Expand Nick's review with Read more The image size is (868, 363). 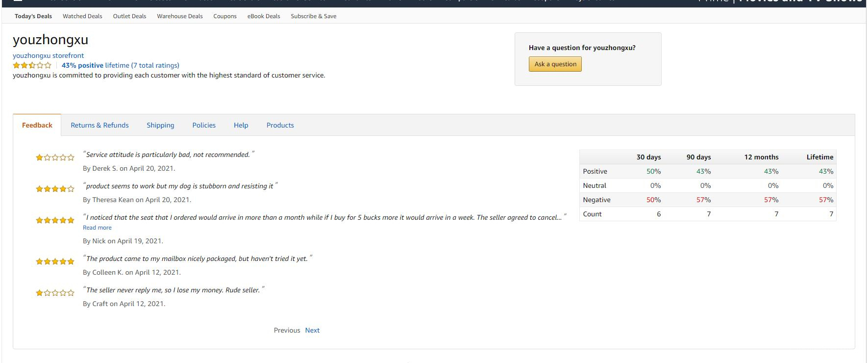pyautogui.click(x=97, y=228)
